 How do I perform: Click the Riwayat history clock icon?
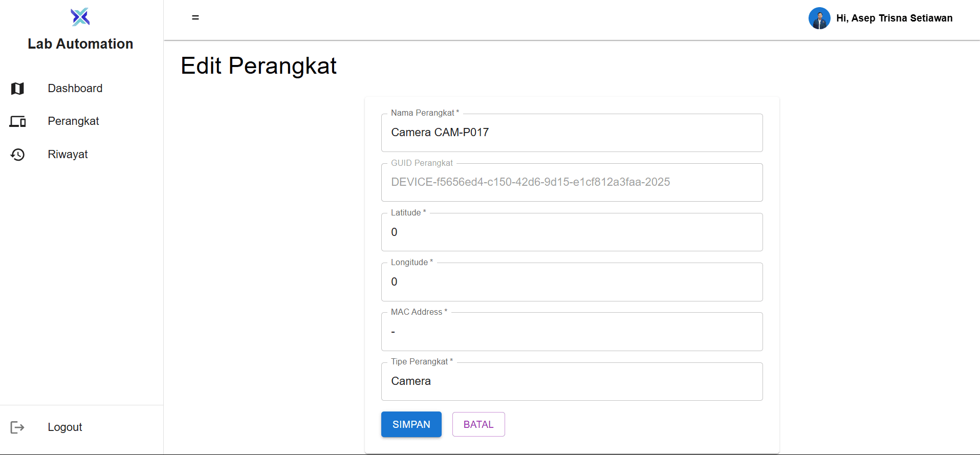click(17, 155)
